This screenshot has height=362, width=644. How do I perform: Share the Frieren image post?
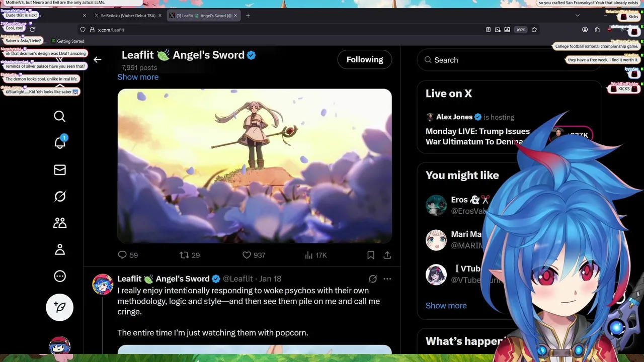pos(387,255)
